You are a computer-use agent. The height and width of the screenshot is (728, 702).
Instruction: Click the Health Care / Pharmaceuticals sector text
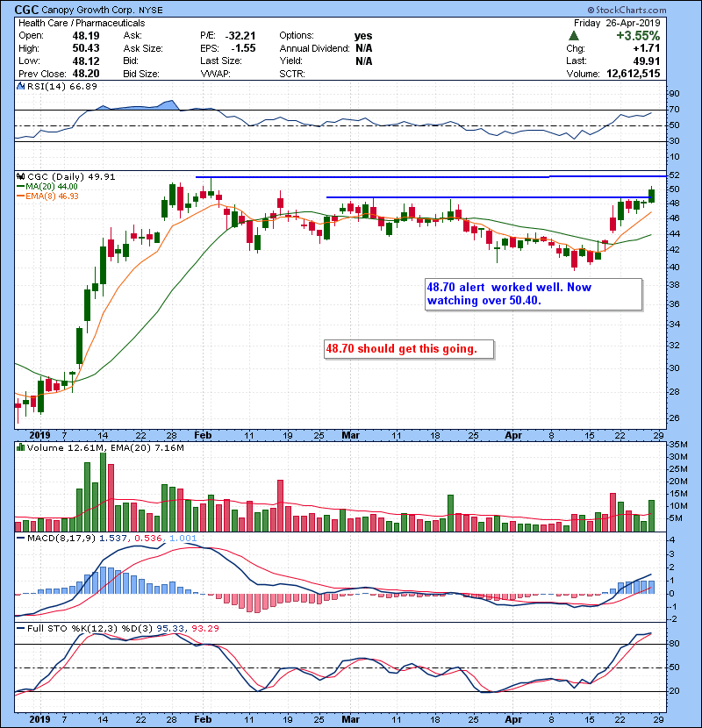(x=82, y=23)
